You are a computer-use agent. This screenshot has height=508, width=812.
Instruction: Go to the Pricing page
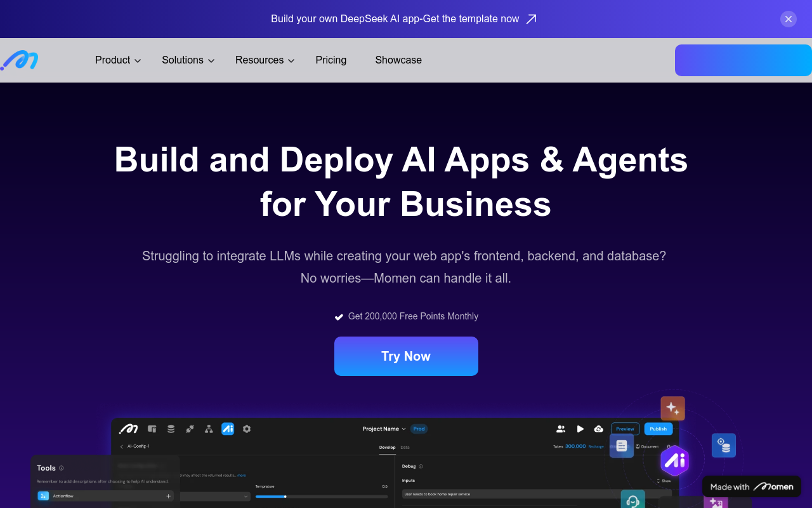tap(331, 60)
